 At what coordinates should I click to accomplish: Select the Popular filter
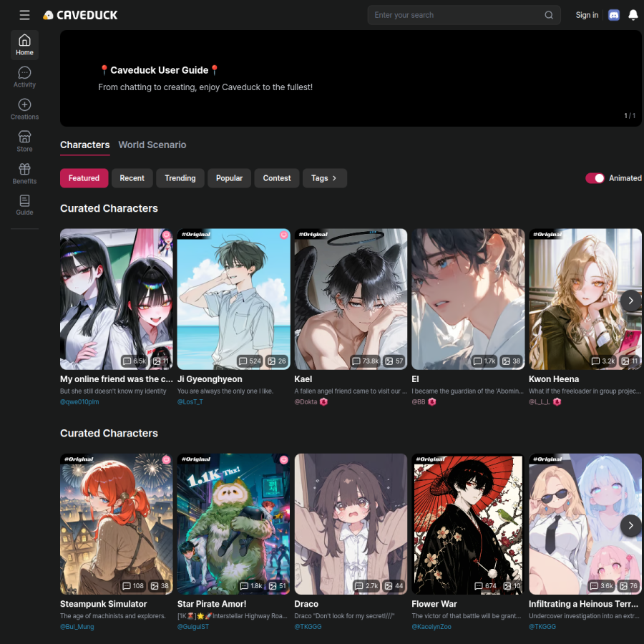pos(229,178)
